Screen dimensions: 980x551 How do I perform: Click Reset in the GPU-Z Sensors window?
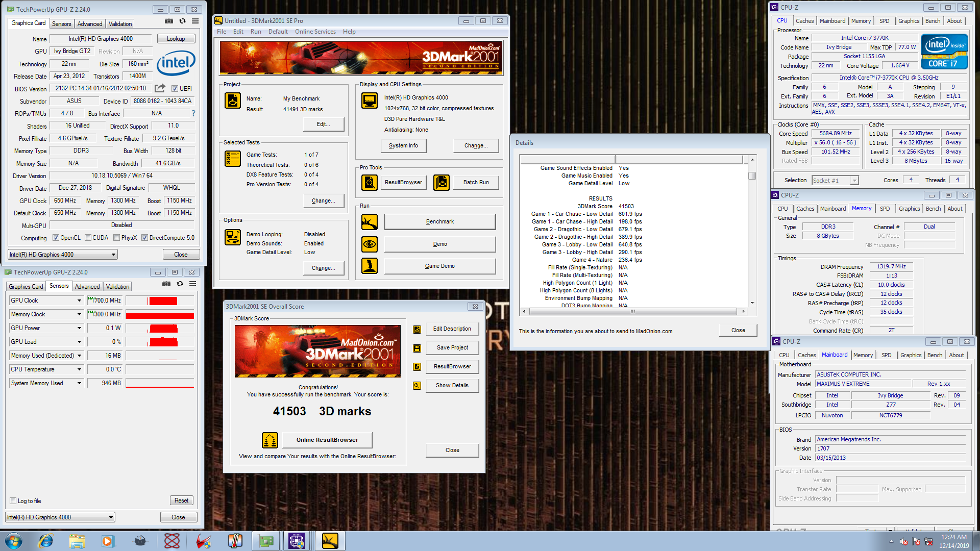(x=181, y=500)
